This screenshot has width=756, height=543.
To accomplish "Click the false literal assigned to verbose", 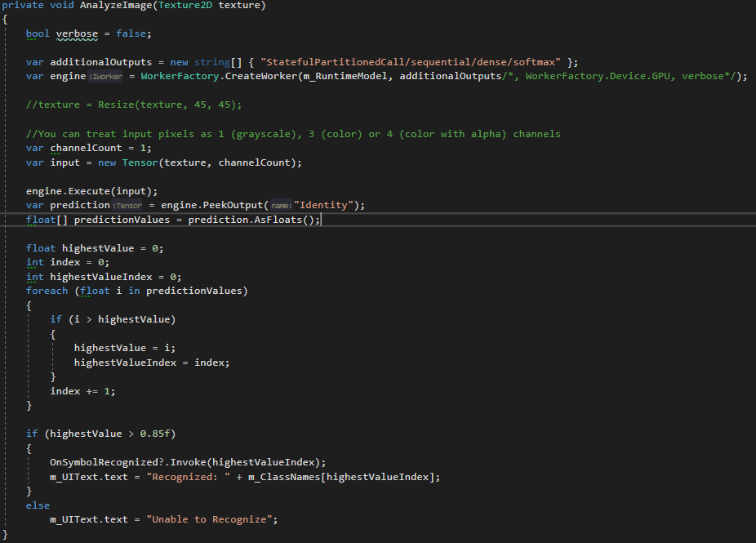I will point(131,33).
